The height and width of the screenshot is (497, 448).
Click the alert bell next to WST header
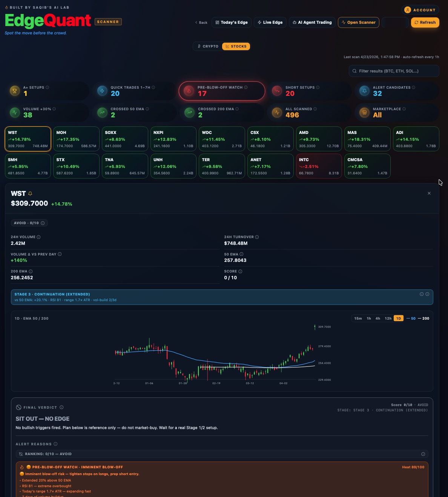[30, 193]
